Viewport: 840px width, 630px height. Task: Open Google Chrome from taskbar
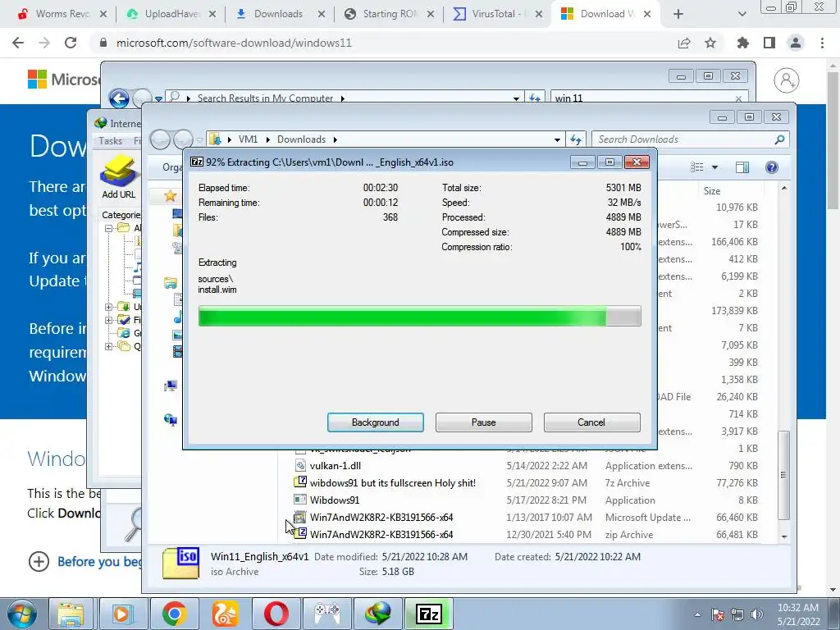(174, 614)
